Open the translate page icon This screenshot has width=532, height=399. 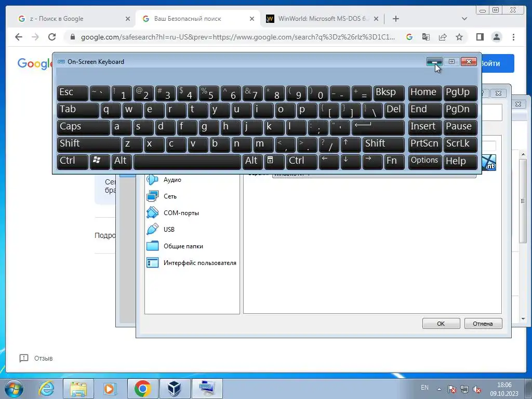point(426,37)
